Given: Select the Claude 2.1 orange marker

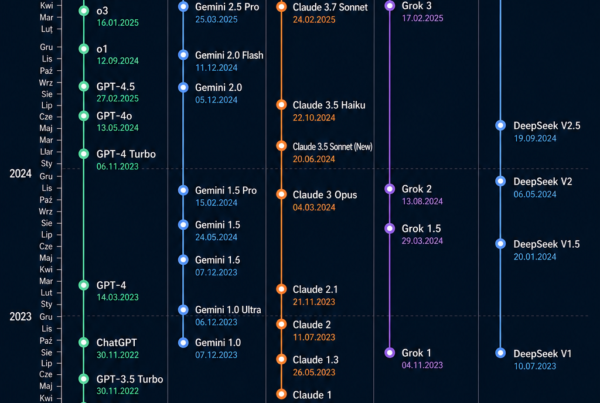Looking at the screenshot, I should [281, 289].
